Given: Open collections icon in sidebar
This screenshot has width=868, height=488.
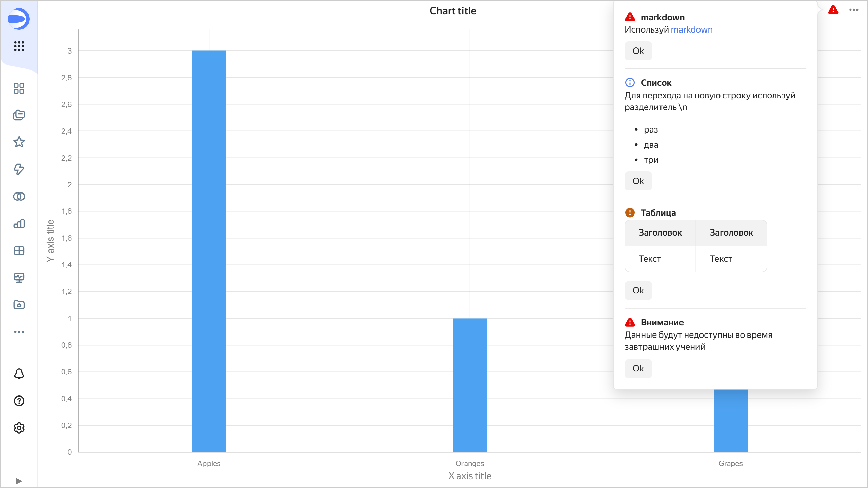Looking at the screenshot, I should (19, 115).
